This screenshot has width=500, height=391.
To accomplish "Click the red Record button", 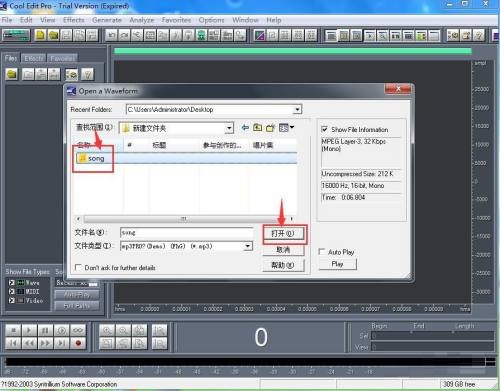I will 78,343.
